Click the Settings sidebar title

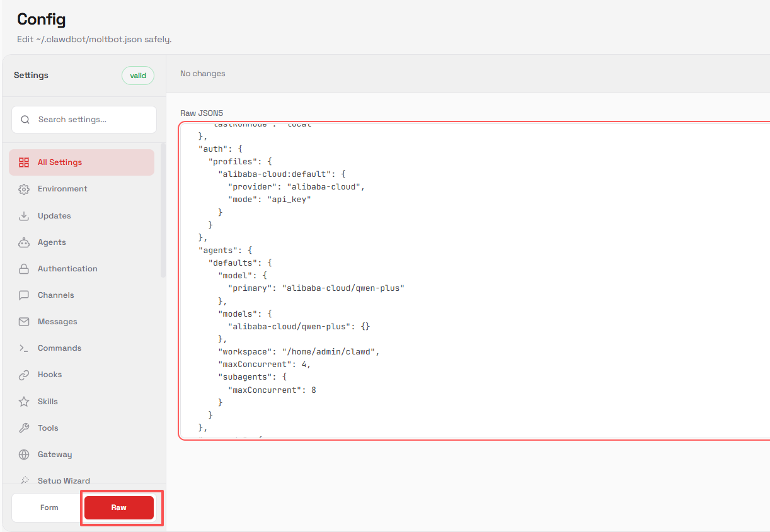(31, 75)
